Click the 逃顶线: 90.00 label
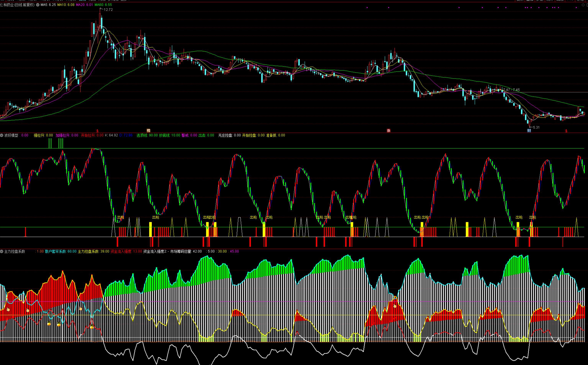This screenshot has width=588, height=365. click(147, 135)
